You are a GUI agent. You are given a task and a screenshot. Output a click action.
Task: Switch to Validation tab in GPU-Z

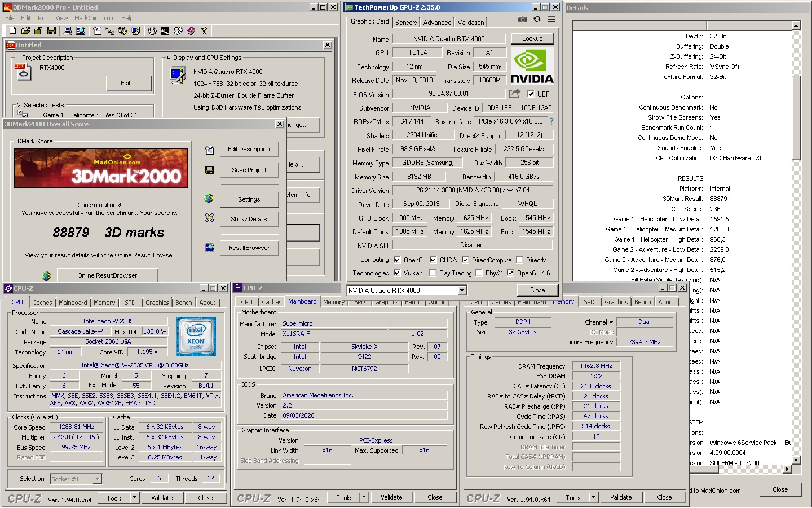click(x=471, y=23)
